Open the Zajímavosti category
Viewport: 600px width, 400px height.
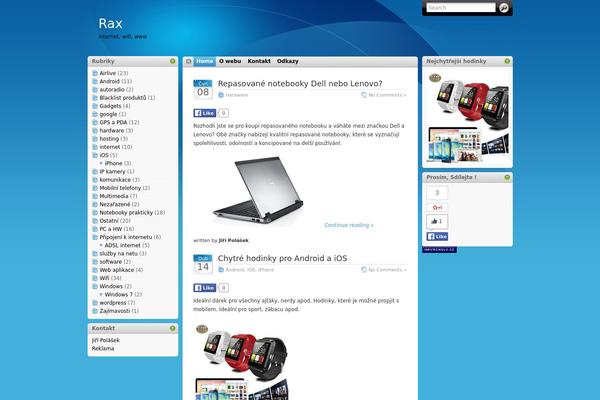click(115, 311)
